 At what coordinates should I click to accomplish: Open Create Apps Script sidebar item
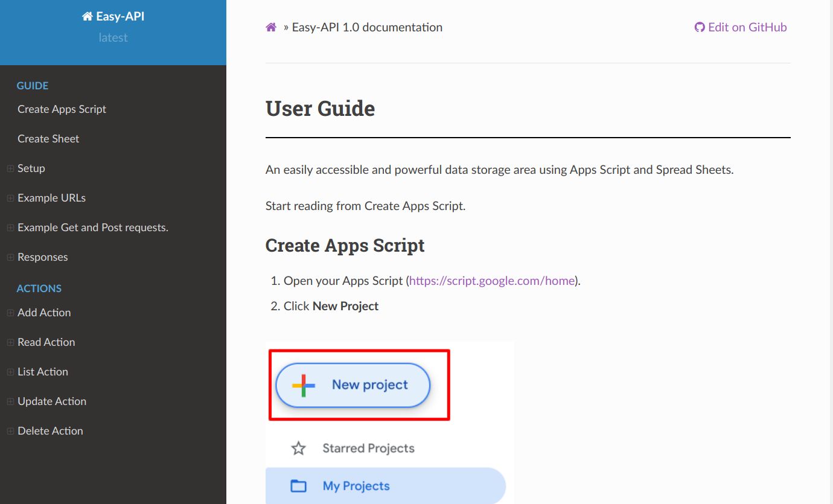[x=62, y=109]
